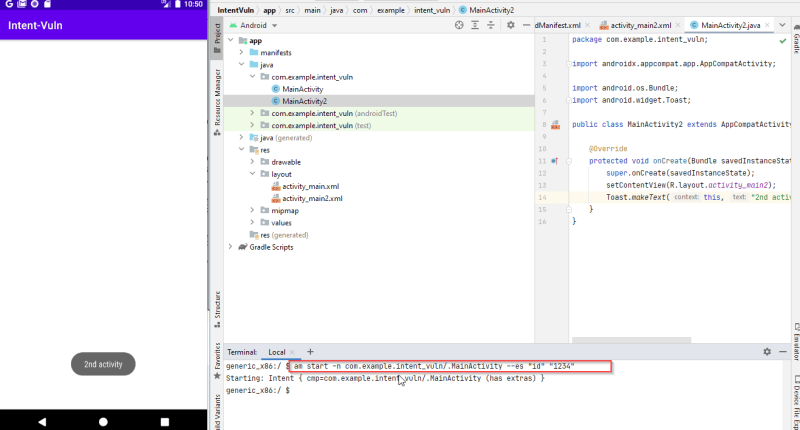Select the Local terminal tab
Image resolution: width=800 pixels, height=430 pixels.
(277, 352)
